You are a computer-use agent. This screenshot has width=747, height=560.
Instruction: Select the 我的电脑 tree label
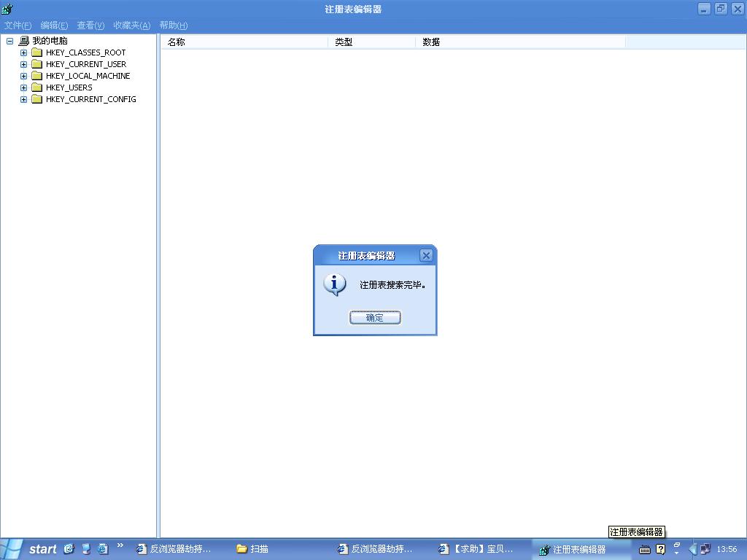50,41
